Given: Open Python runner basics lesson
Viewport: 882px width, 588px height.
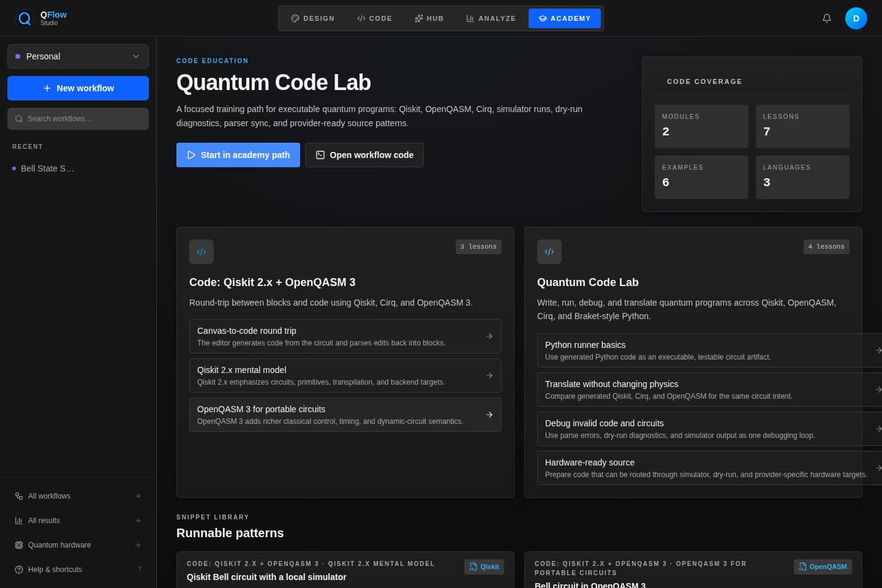Looking at the screenshot, I should click(709, 350).
